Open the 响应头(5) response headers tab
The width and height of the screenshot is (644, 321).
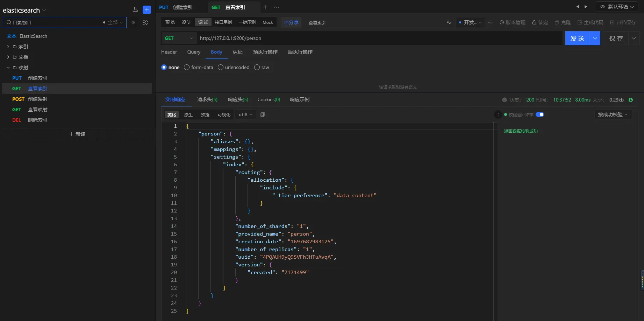[238, 99]
